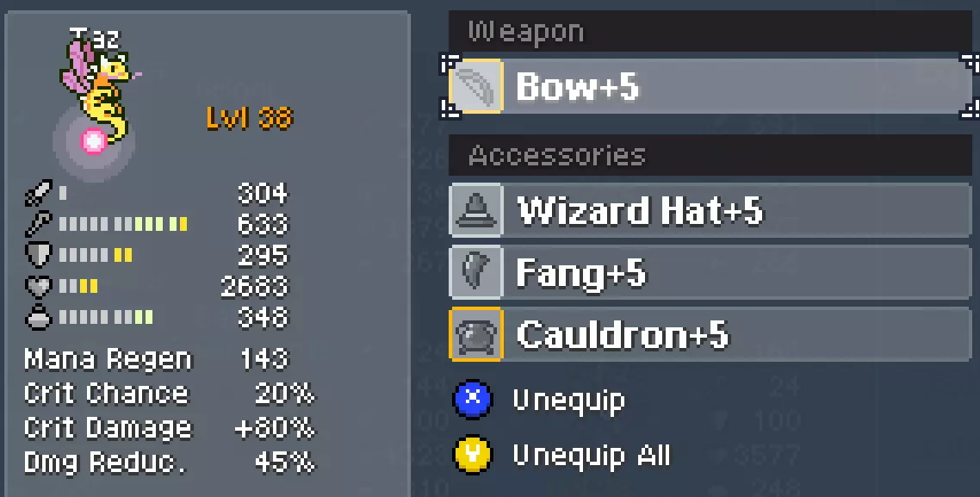Click the sword attack stat icon

(38, 193)
